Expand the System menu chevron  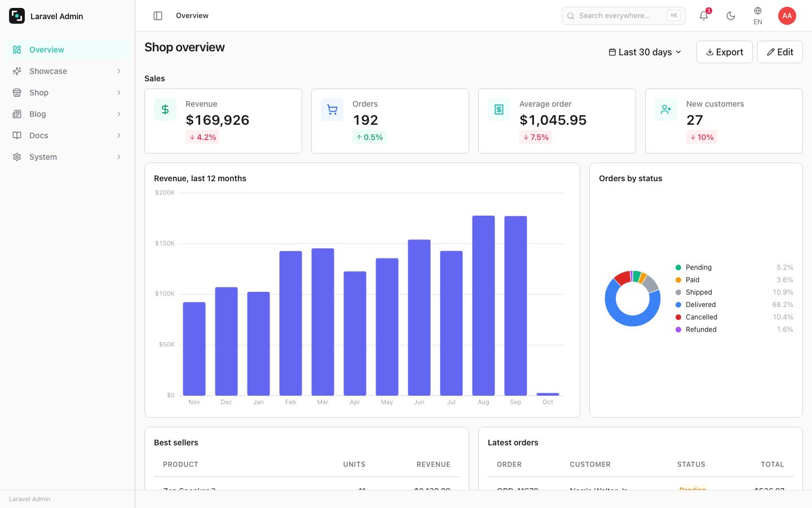pos(119,157)
